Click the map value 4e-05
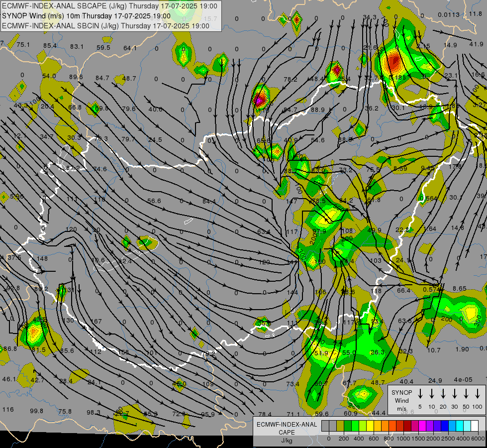This screenshot has height=448, width=487. point(463,380)
